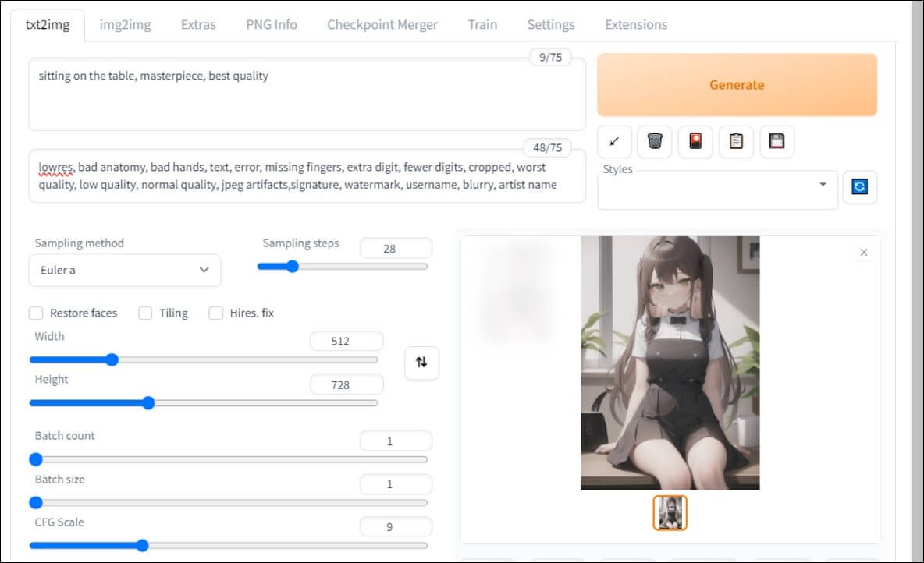The image size is (924, 563).
Task: Switch to the img2img tab
Action: pyautogui.click(x=125, y=25)
